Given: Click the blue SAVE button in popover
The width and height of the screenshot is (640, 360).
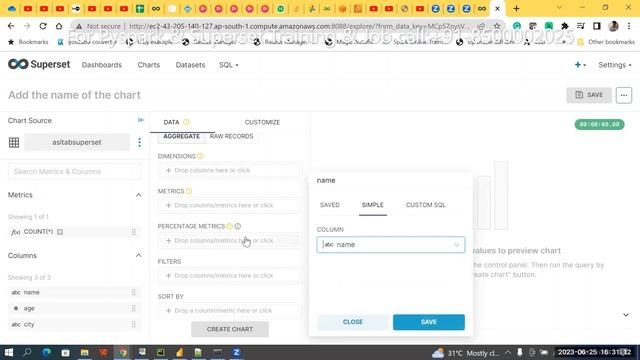Looking at the screenshot, I should click(429, 322).
